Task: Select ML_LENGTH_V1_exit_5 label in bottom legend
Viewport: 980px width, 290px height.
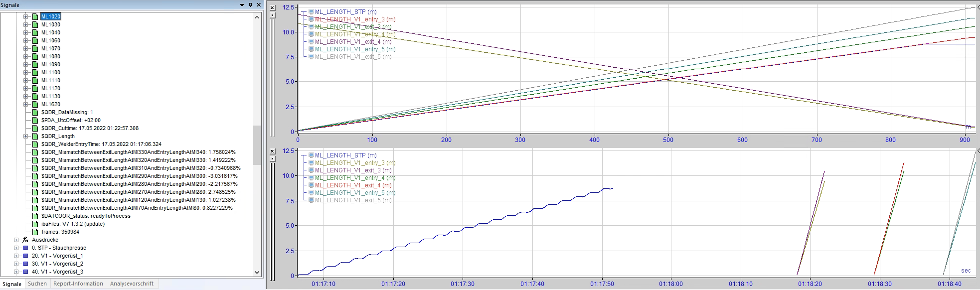Action: [x=353, y=200]
